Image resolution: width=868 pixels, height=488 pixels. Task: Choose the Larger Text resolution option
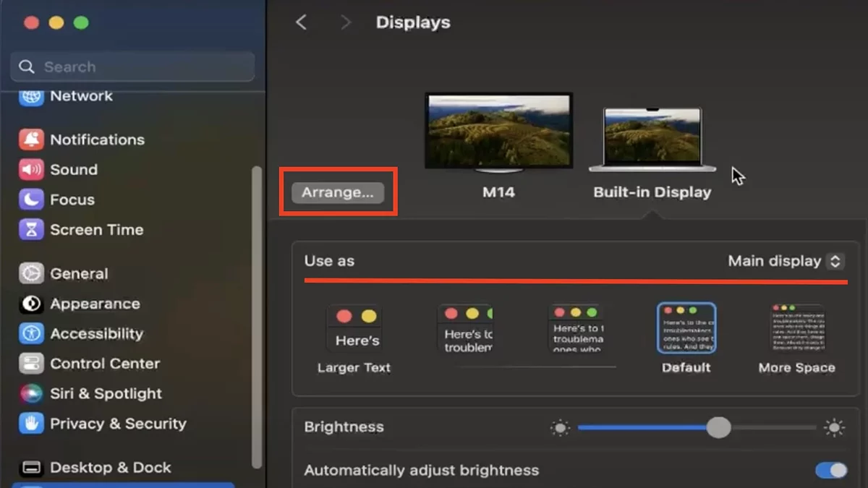(x=354, y=340)
